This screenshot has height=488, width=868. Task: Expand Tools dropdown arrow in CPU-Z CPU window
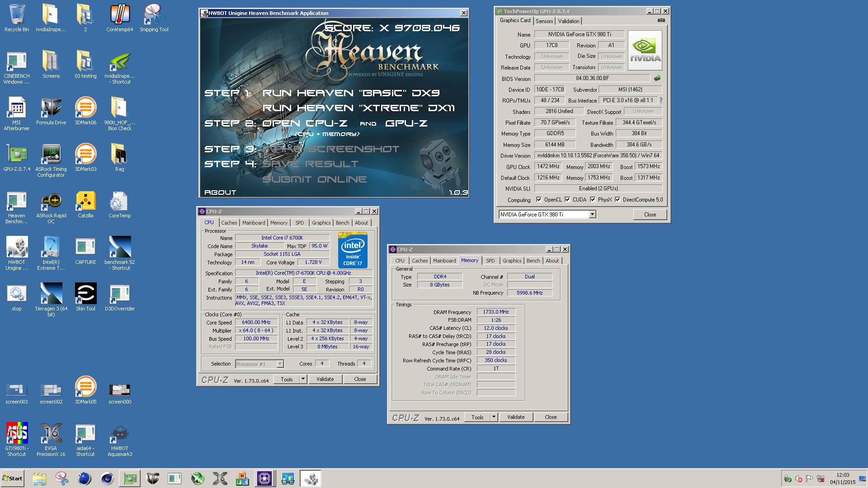click(303, 379)
